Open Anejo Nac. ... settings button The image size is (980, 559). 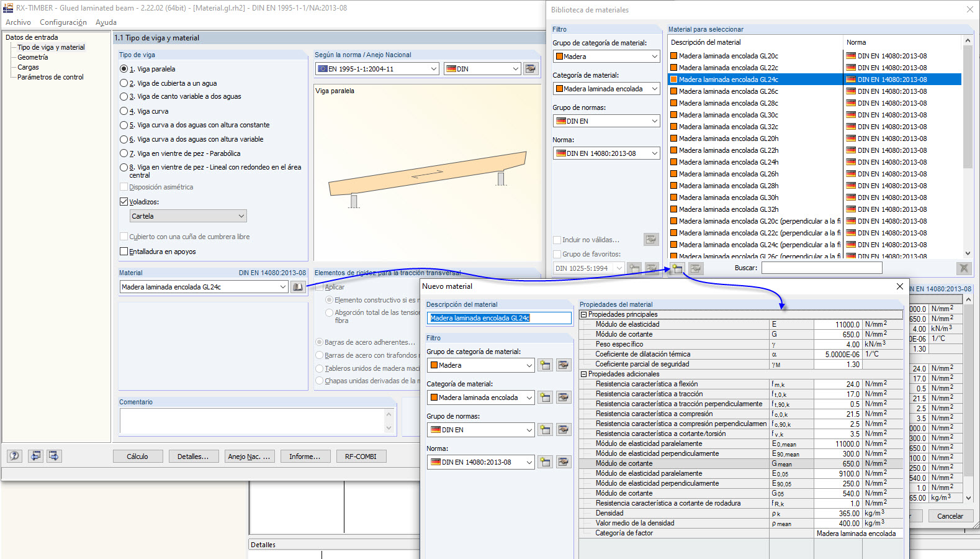pos(249,457)
